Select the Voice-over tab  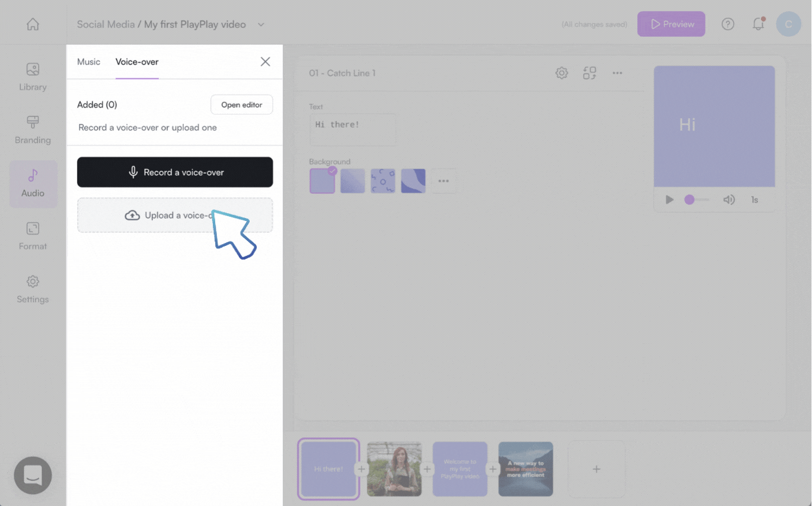(137, 62)
